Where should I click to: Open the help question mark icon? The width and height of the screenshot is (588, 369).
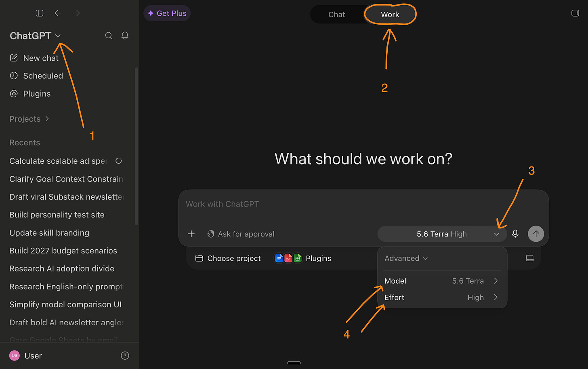(125, 356)
